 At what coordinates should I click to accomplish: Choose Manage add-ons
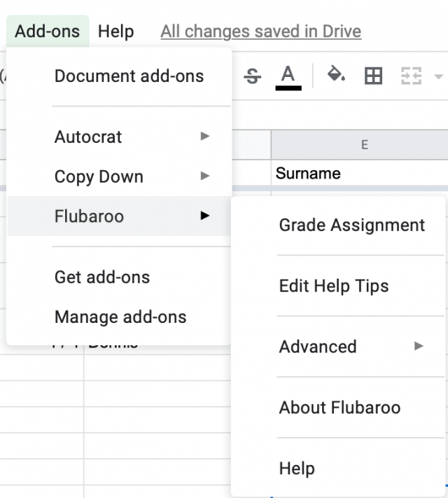(x=119, y=317)
